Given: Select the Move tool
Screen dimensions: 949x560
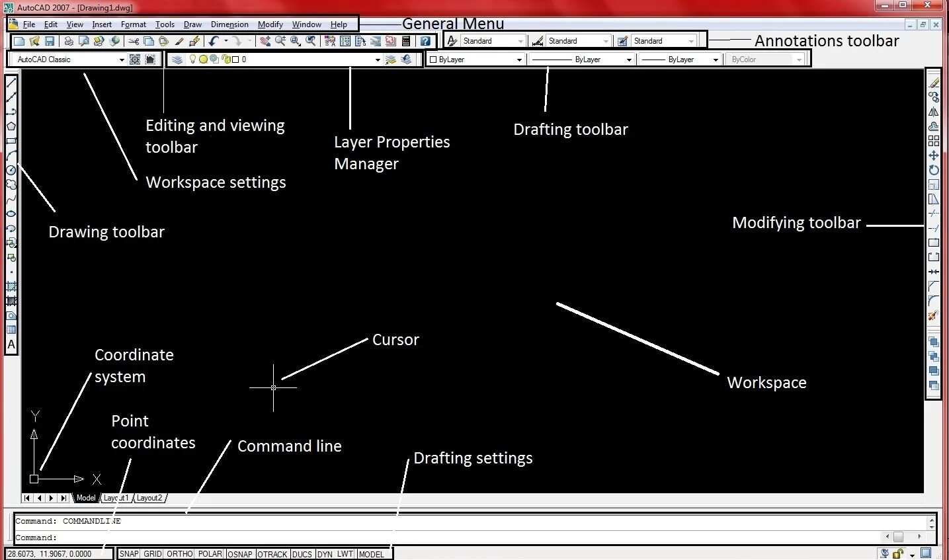Looking at the screenshot, I should 934,155.
